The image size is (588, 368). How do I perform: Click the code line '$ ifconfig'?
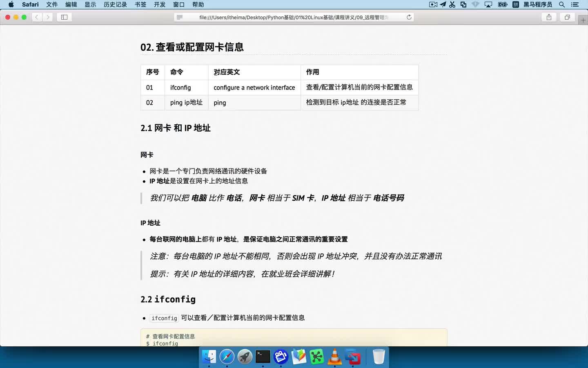click(x=162, y=343)
